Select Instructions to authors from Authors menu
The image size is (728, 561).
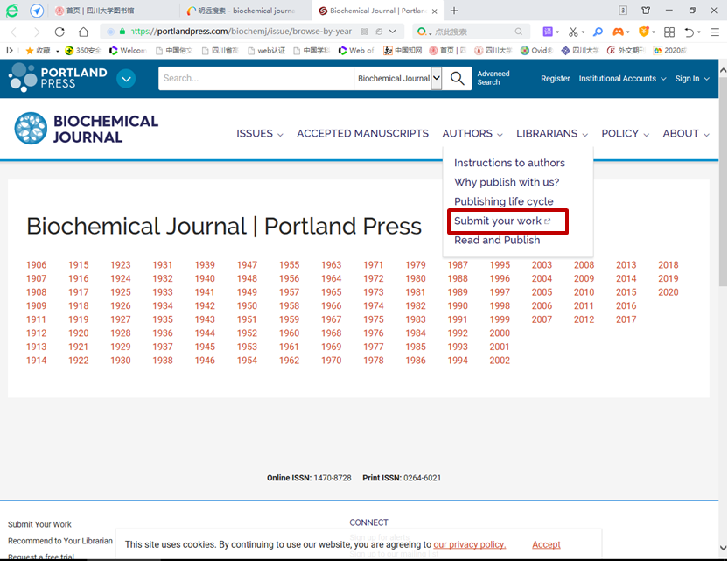pos(509,163)
